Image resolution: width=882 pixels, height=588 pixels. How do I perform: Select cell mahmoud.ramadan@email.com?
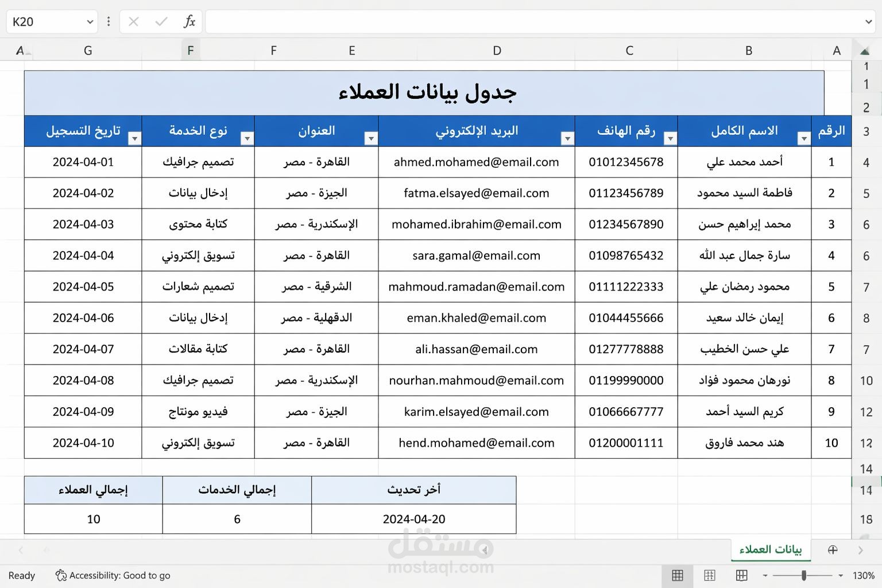point(477,287)
